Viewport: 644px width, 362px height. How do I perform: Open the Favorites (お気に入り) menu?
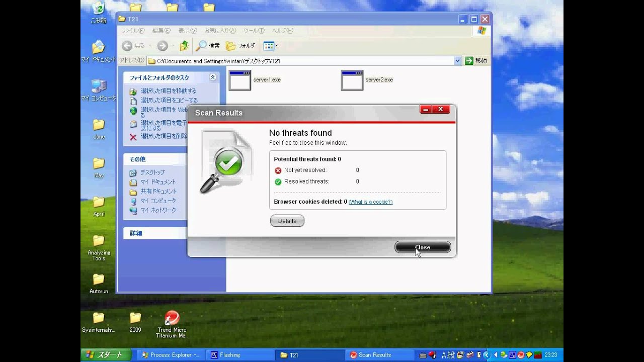(220, 31)
